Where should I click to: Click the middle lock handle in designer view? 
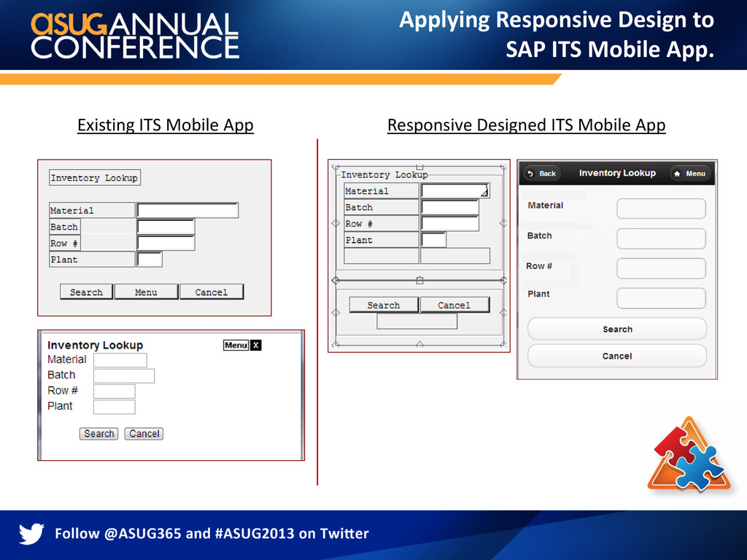point(419,281)
